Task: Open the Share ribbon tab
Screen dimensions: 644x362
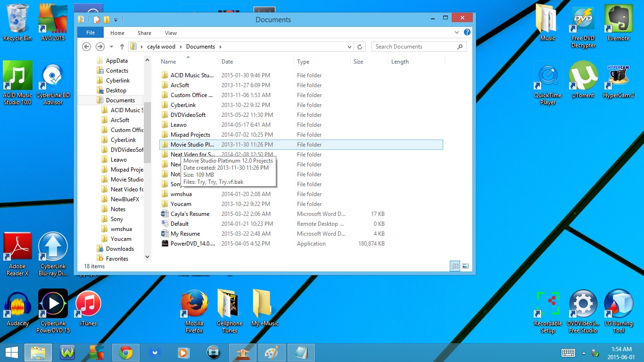Action: pos(144,33)
